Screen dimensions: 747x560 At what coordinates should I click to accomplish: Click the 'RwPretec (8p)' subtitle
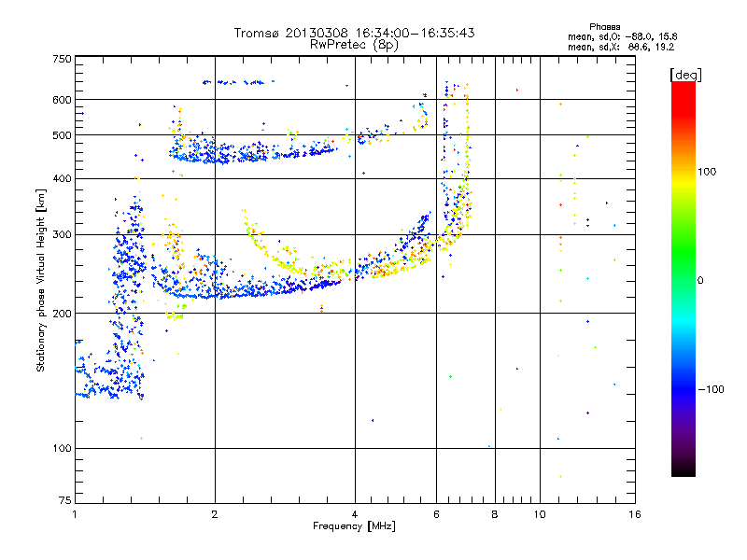[354, 45]
